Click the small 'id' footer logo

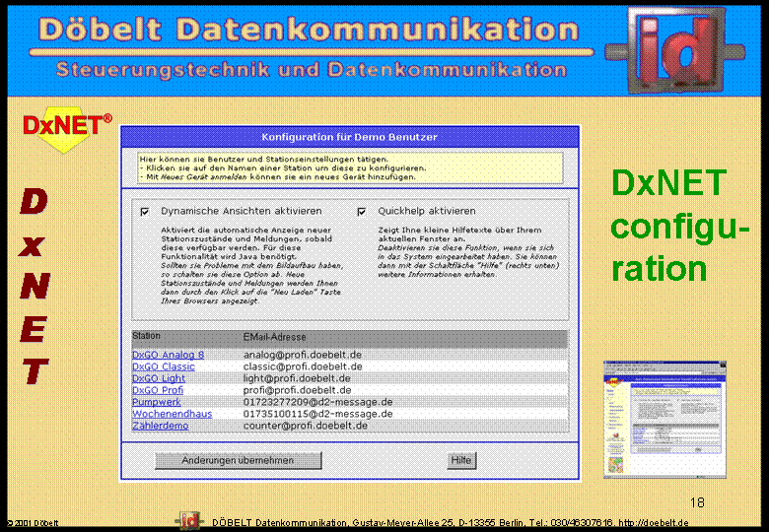coord(189,521)
